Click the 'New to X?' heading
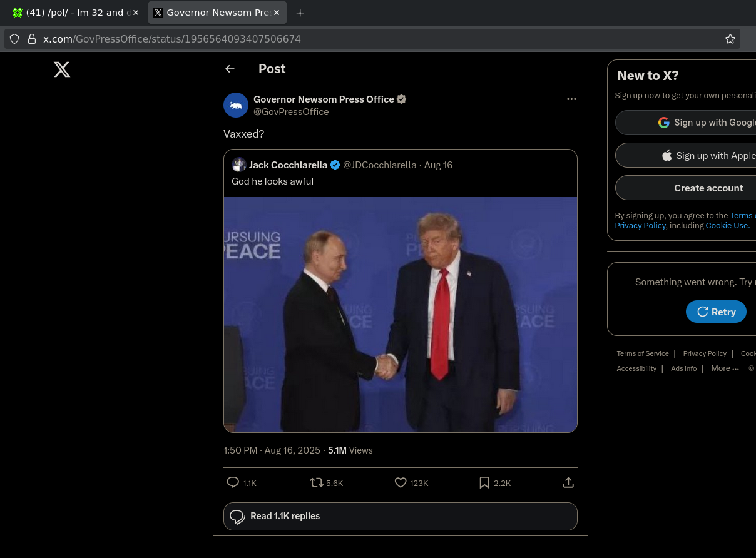 [648, 76]
